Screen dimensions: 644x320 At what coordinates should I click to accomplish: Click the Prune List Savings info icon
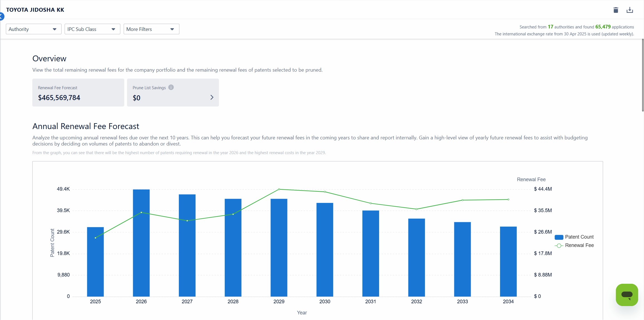171,87
